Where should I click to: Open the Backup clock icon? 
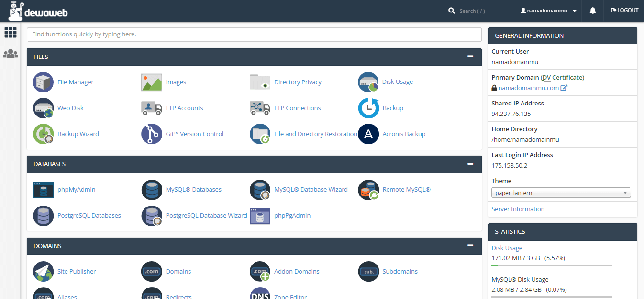368,108
